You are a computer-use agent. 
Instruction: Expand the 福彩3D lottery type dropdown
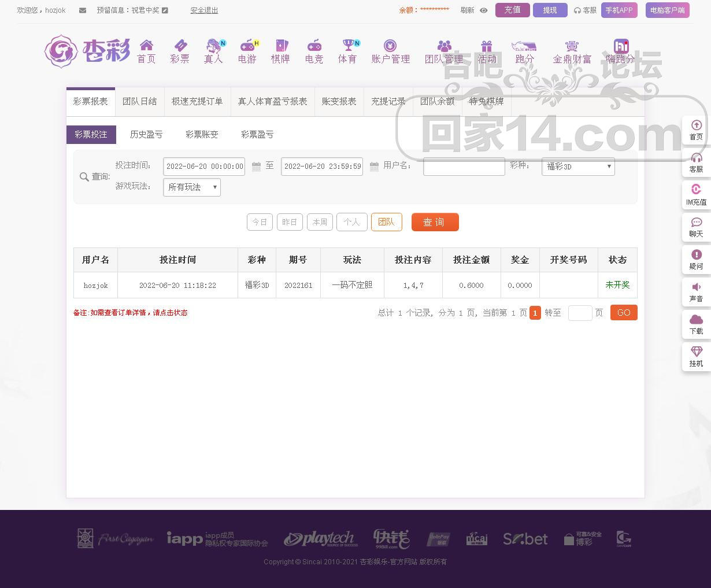577,167
